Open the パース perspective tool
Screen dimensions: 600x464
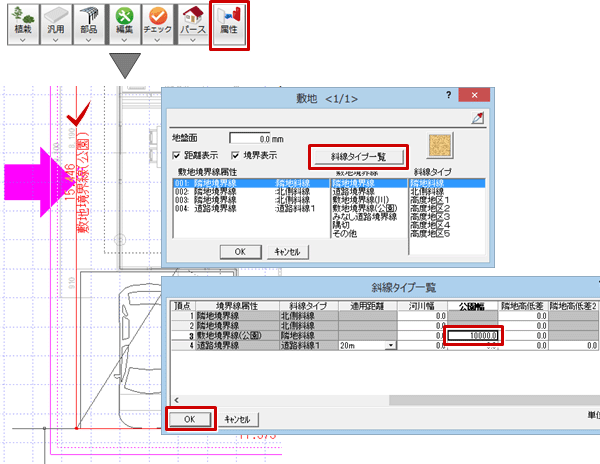tap(191, 20)
